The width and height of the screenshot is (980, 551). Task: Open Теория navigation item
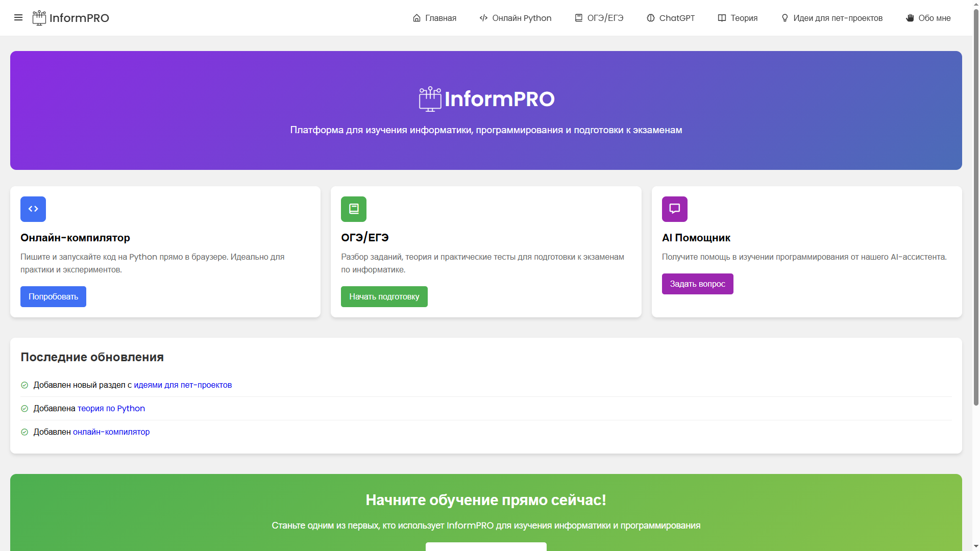pyautogui.click(x=738, y=18)
